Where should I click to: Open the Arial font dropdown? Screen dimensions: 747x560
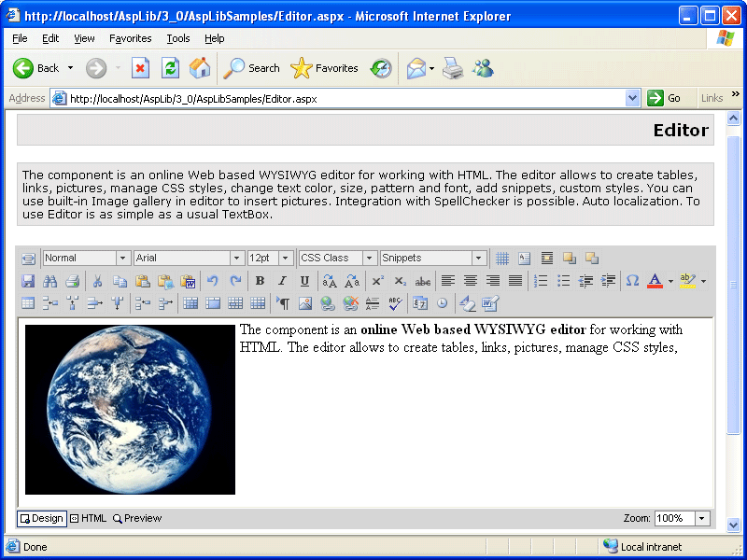coord(237,259)
